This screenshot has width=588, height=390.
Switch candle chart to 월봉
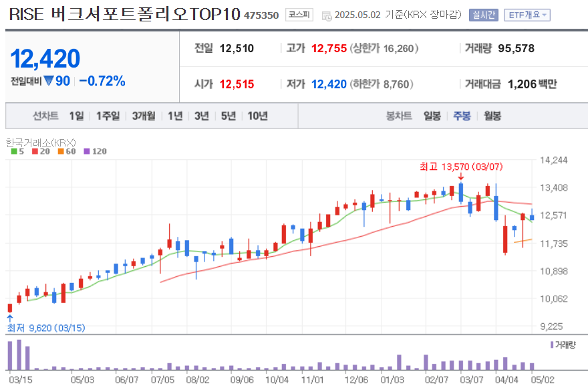[x=492, y=116]
